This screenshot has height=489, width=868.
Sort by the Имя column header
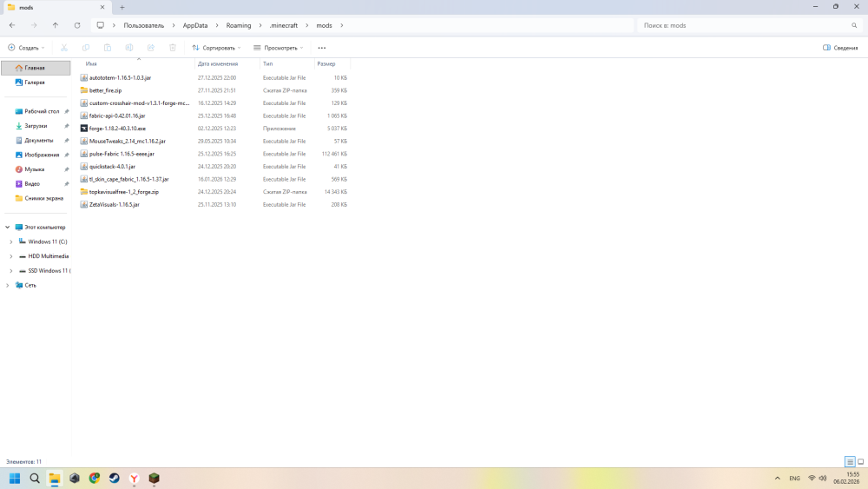pyautogui.click(x=91, y=63)
